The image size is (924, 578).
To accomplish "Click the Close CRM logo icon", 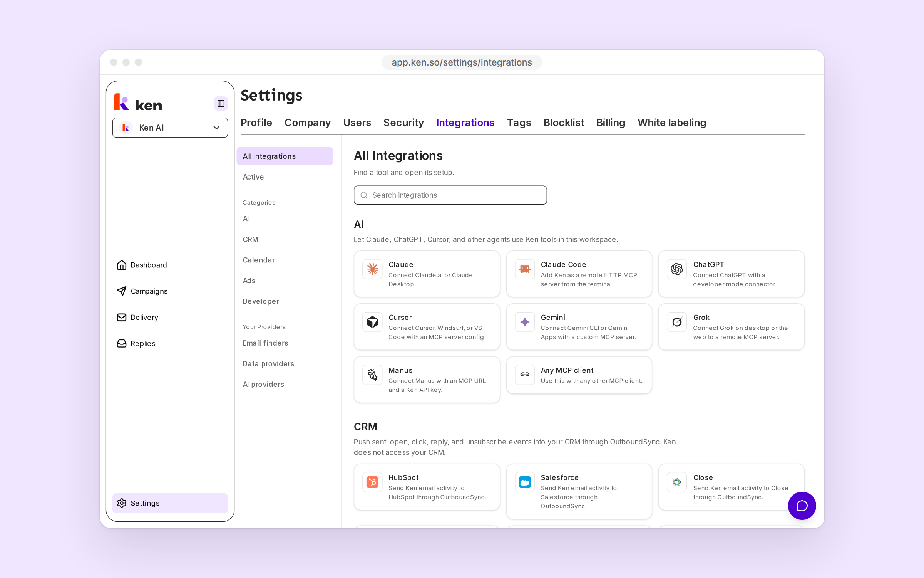I will tap(677, 482).
